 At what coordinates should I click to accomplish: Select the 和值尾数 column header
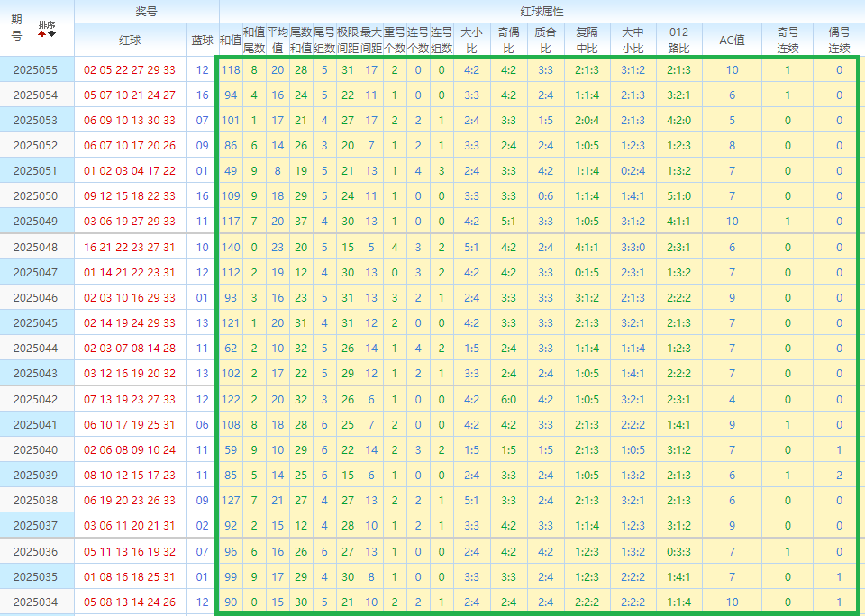click(254, 40)
